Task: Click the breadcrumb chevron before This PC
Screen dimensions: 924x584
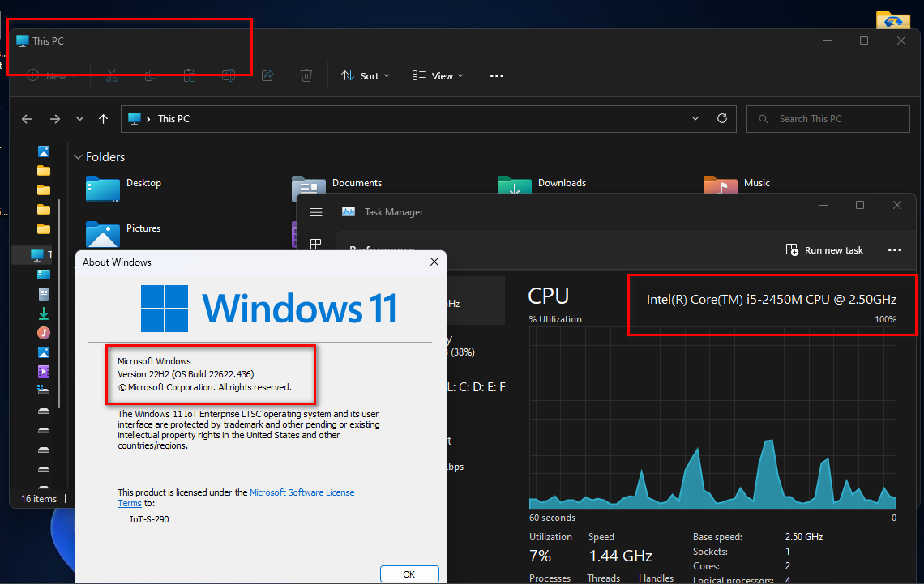Action: click(x=148, y=119)
